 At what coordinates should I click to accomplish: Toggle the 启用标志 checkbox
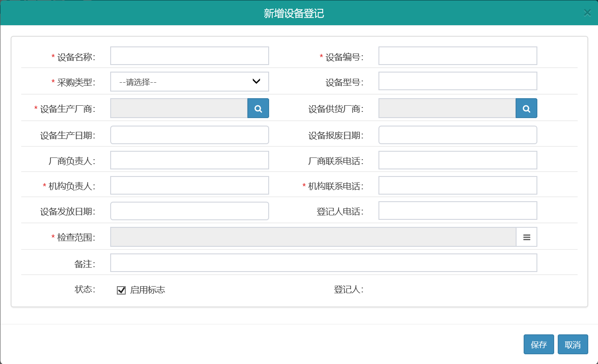coord(121,290)
